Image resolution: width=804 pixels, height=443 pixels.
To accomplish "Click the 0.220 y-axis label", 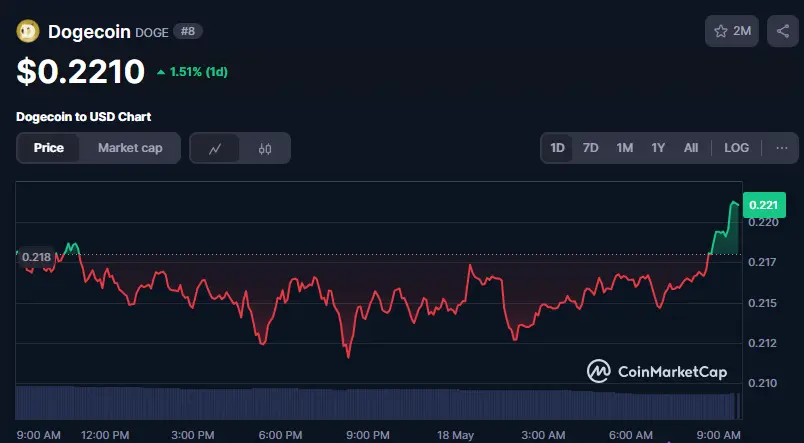I will click(763, 223).
